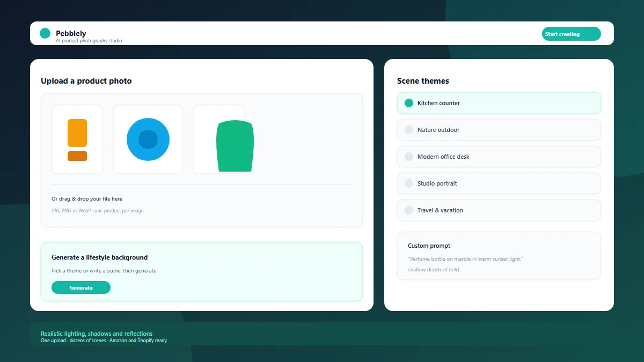644x362 pixels.
Task: Select the orange bottle product thumbnail
Action: click(x=77, y=139)
